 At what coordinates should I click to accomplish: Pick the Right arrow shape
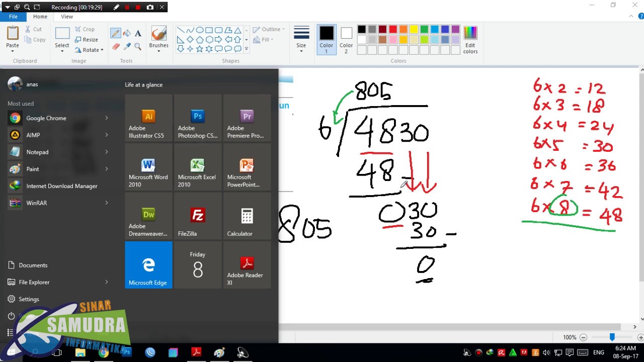click(219, 39)
